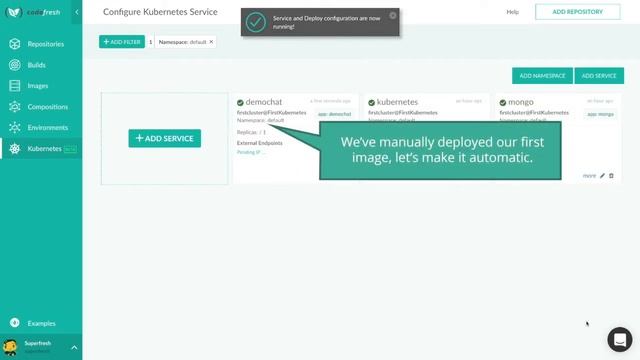Click the ADD FILTER button
Screen dimensions: 640x360
(122, 42)
